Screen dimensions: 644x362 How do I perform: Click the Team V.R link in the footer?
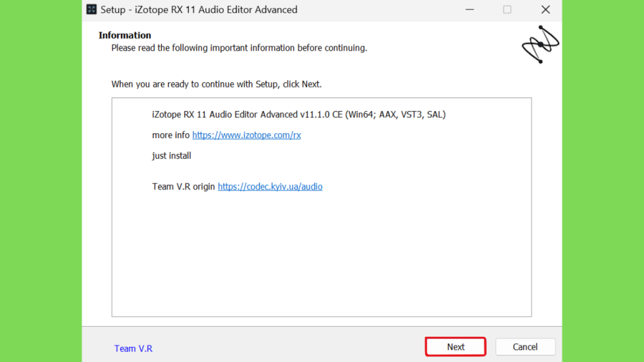point(133,348)
